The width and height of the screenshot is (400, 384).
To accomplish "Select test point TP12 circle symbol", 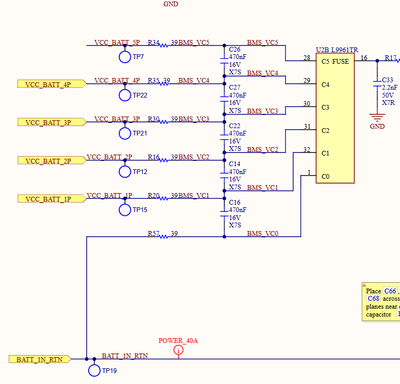I will click(125, 172).
